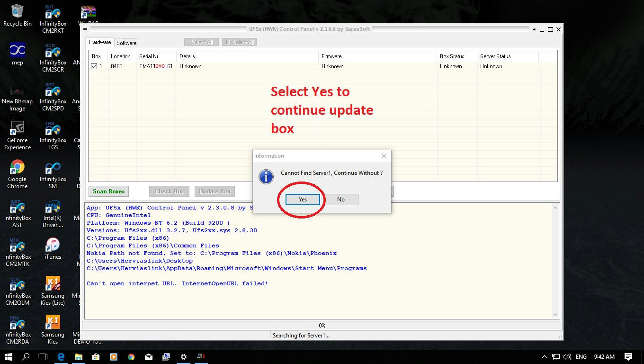
Task: Open the Windows Start menu
Action: pos(9,357)
